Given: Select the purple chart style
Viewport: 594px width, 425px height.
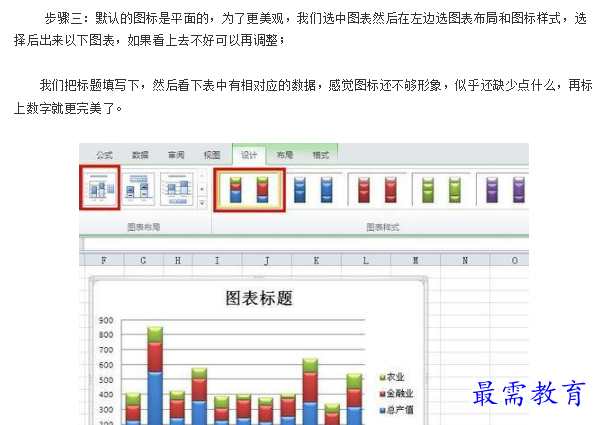Looking at the screenshot, I should (502, 189).
